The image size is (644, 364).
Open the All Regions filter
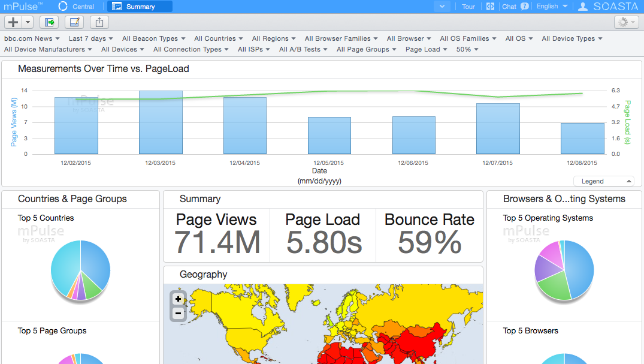[274, 38]
